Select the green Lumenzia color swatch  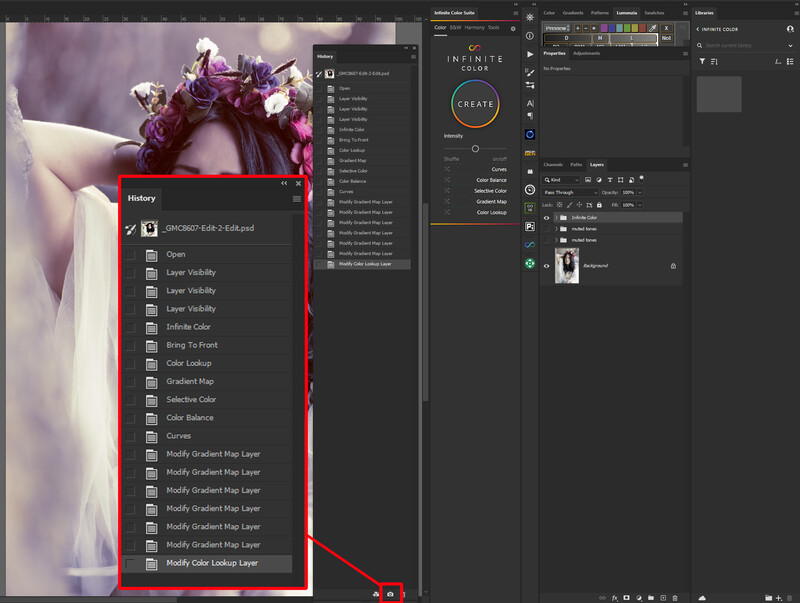click(627, 28)
